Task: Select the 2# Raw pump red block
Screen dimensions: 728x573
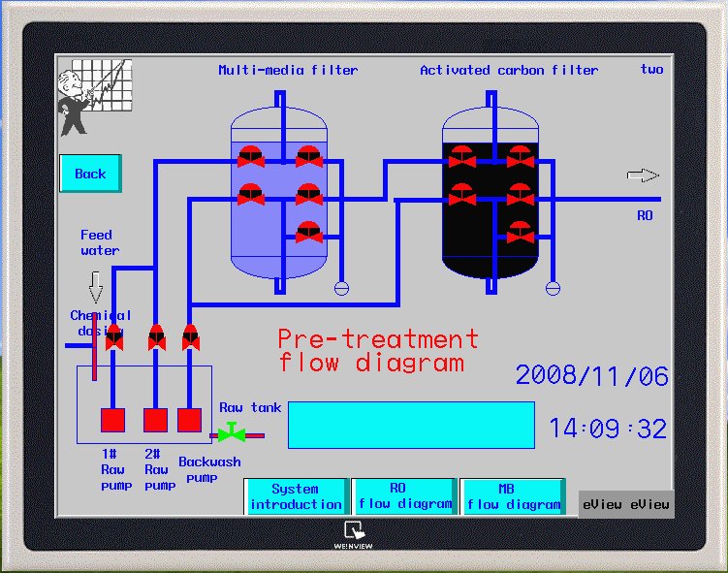Action: click(155, 420)
